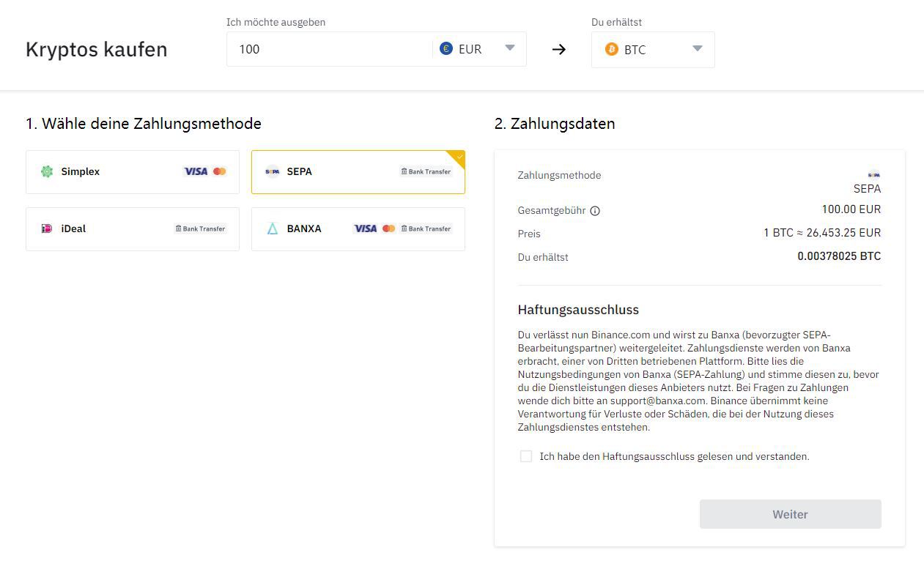
Task: Click the Kryptos kaufen heading
Action: [96, 49]
